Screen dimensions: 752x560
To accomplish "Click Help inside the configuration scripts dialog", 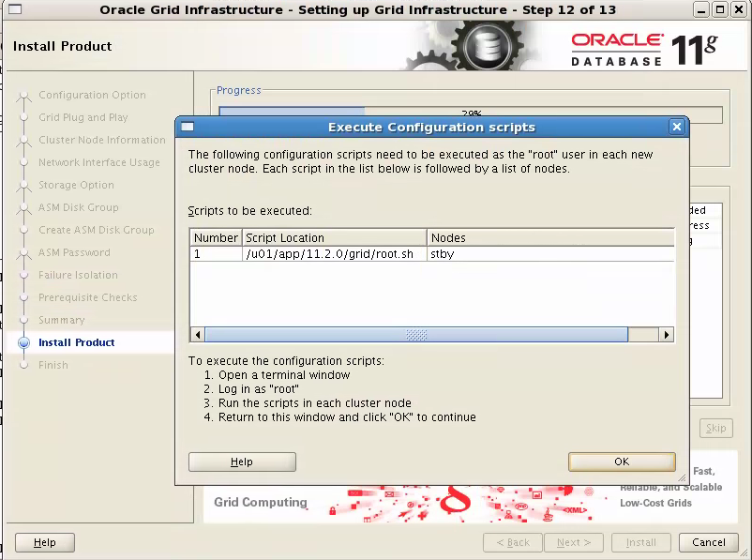I will [242, 462].
